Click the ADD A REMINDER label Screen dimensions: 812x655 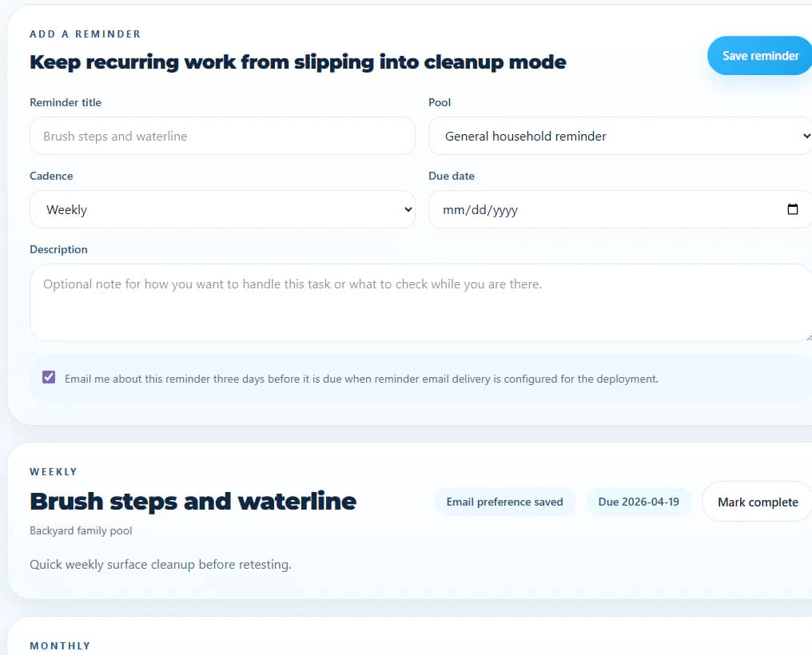(x=86, y=34)
